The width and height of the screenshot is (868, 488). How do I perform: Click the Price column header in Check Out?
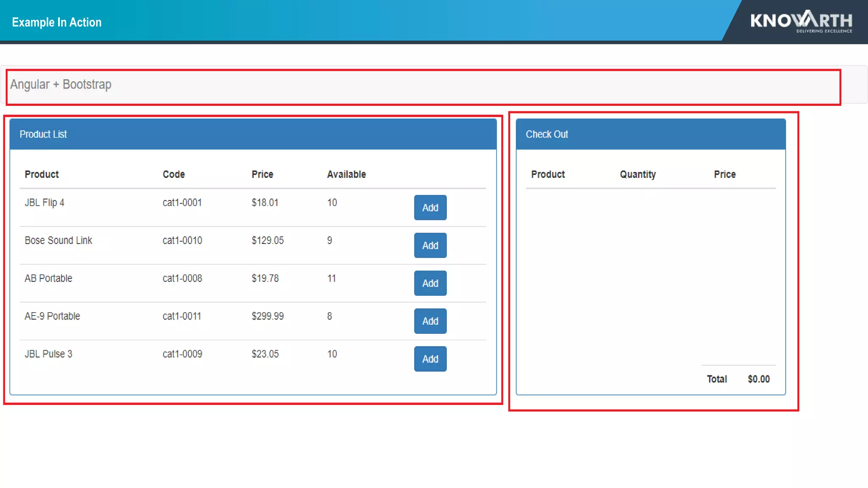(x=725, y=174)
